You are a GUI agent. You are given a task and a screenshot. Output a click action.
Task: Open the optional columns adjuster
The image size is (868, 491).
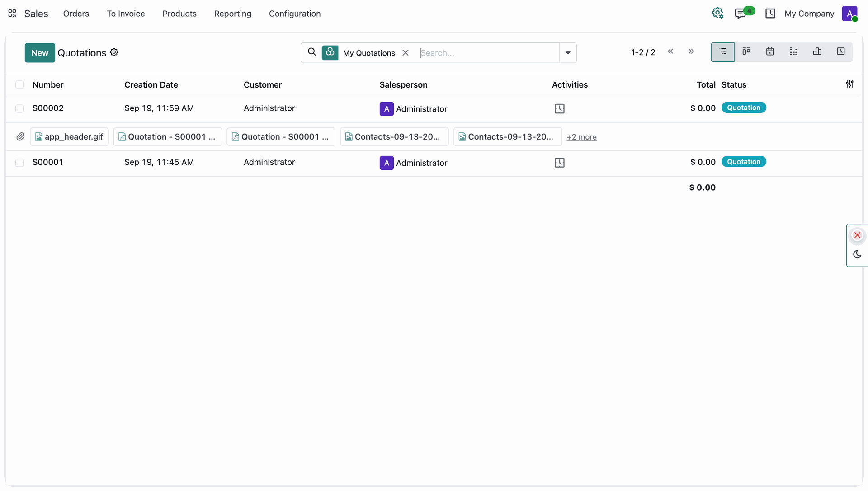coord(849,84)
